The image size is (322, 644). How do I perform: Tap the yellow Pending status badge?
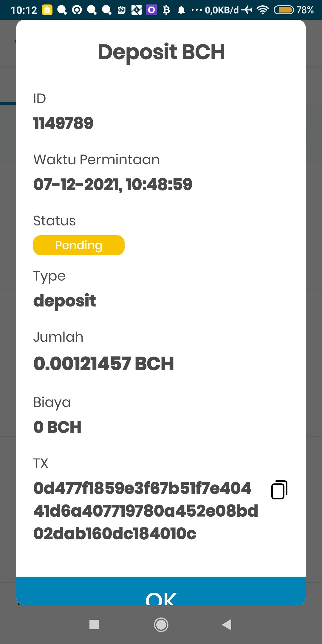pos(79,245)
